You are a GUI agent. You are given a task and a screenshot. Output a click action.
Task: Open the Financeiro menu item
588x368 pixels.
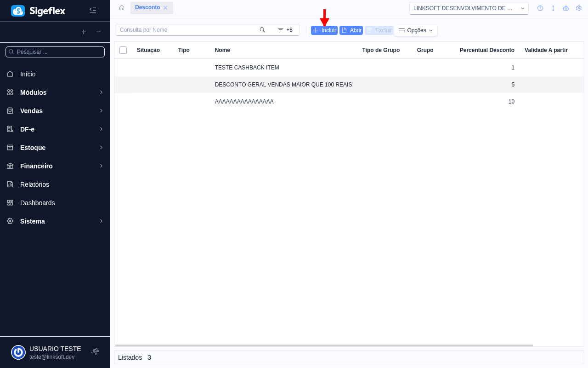point(35,166)
